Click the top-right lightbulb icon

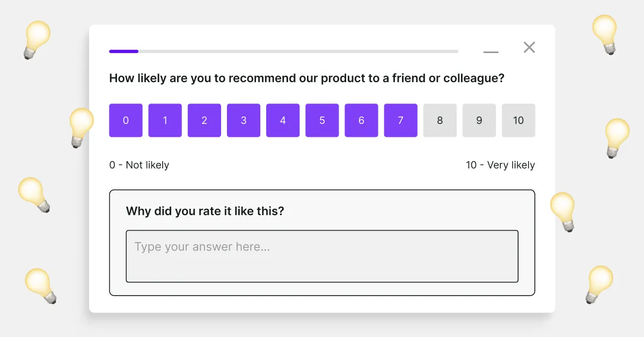tap(606, 33)
